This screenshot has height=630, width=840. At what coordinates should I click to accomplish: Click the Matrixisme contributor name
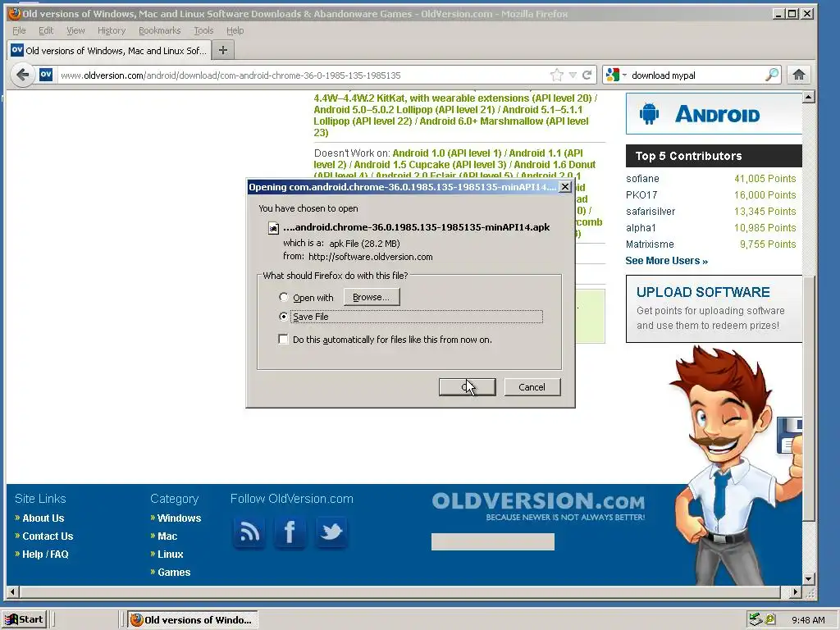(650, 244)
